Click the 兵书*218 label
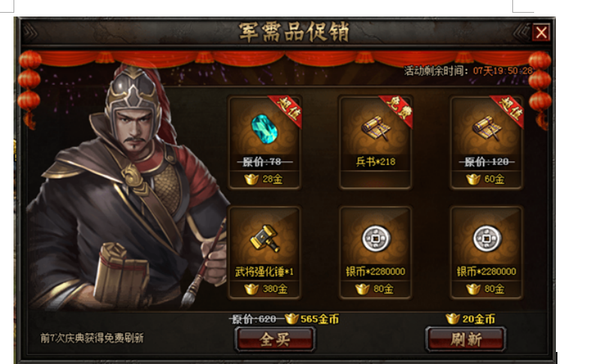The width and height of the screenshot is (604, 364). [x=376, y=161]
